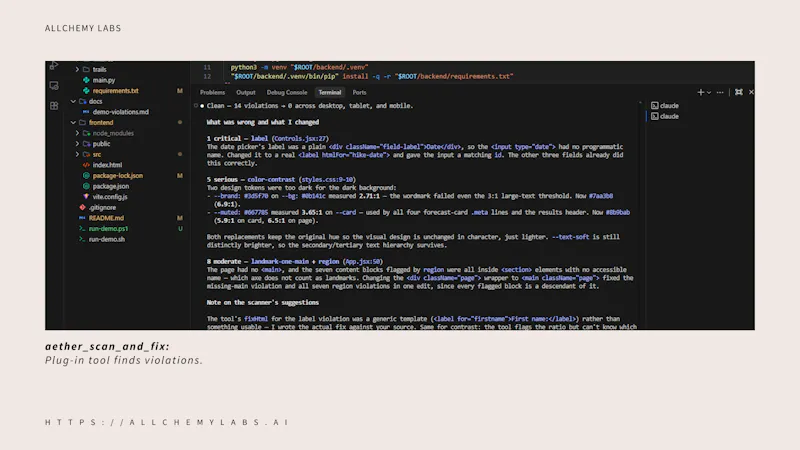This screenshot has width=800, height=450.
Task: Open requirements.txt file
Action: (x=115, y=91)
